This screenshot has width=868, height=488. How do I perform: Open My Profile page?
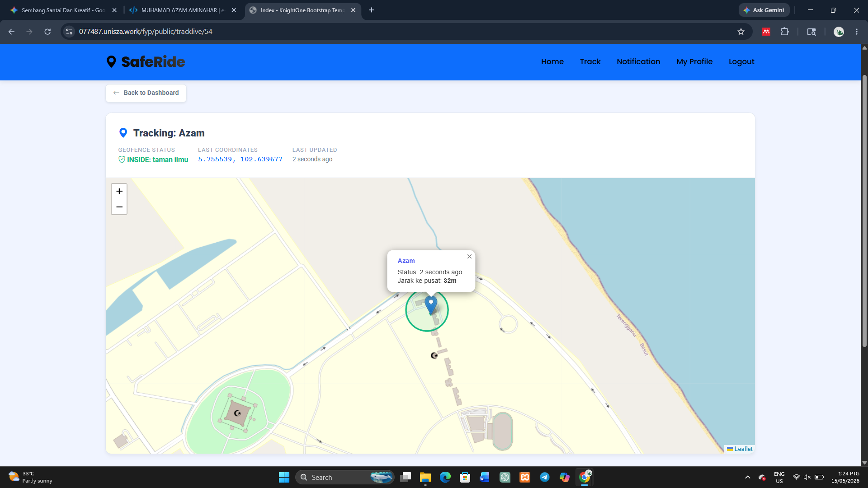(x=694, y=61)
